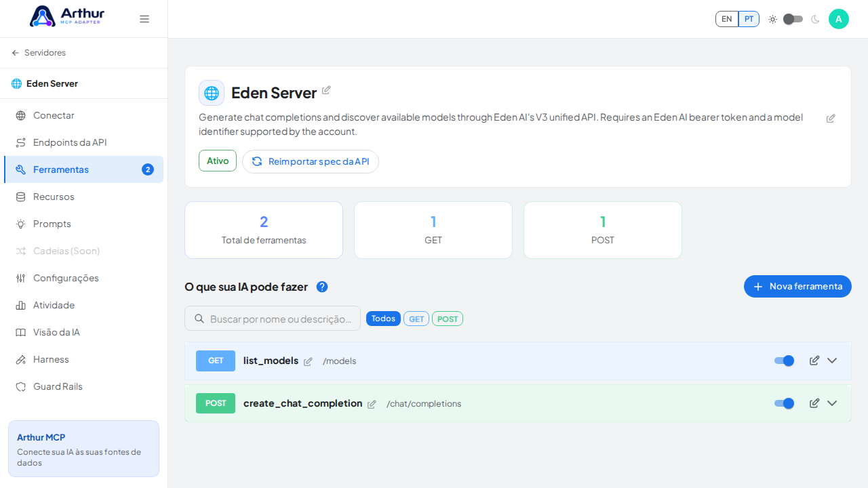
Task: Open Atividade in the sidebar
Action: [x=83, y=305]
